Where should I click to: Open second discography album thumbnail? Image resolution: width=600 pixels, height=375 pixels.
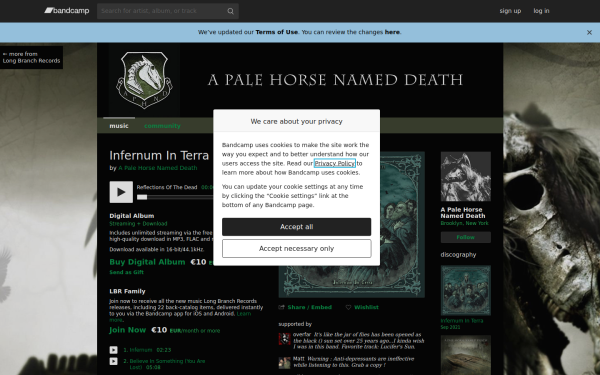(x=466, y=355)
